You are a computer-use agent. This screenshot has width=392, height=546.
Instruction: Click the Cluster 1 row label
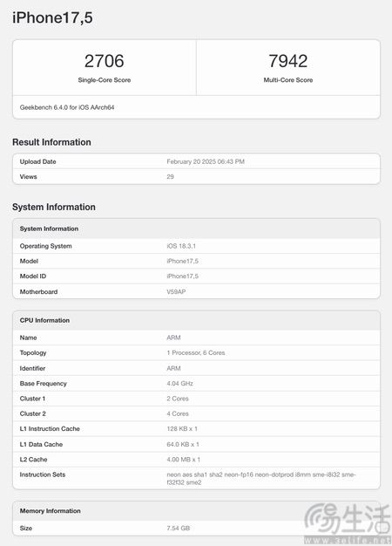click(x=32, y=399)
